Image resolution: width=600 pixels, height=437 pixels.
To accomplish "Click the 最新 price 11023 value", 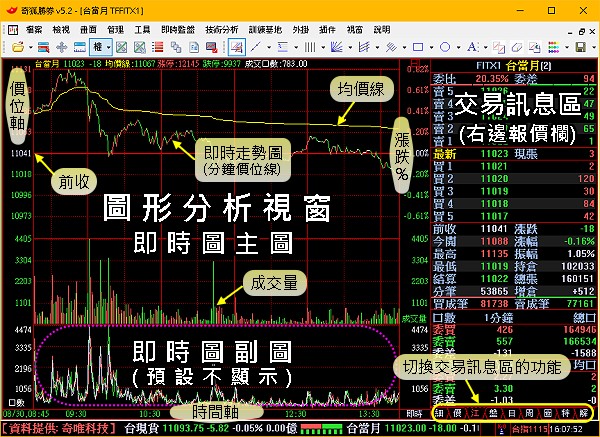I will click(494, 154).
